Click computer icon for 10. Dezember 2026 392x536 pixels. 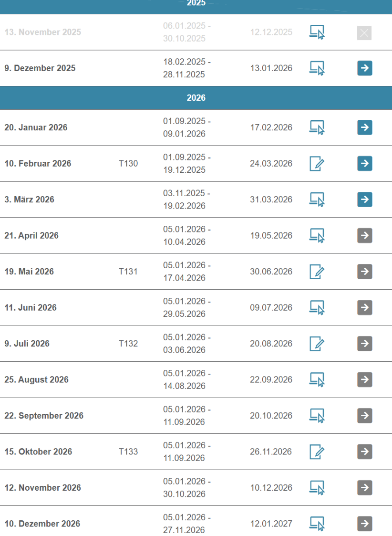[x=317, y=524]
